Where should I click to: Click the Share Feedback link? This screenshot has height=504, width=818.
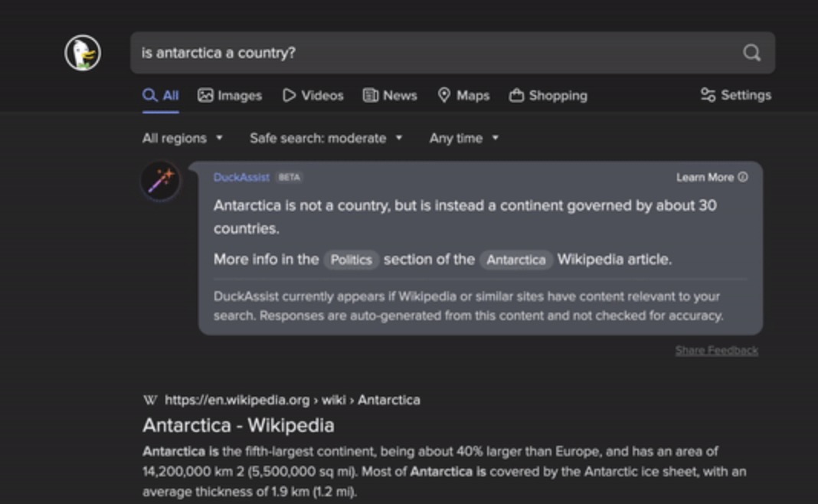pyautogui.click(x=716, y=351)
